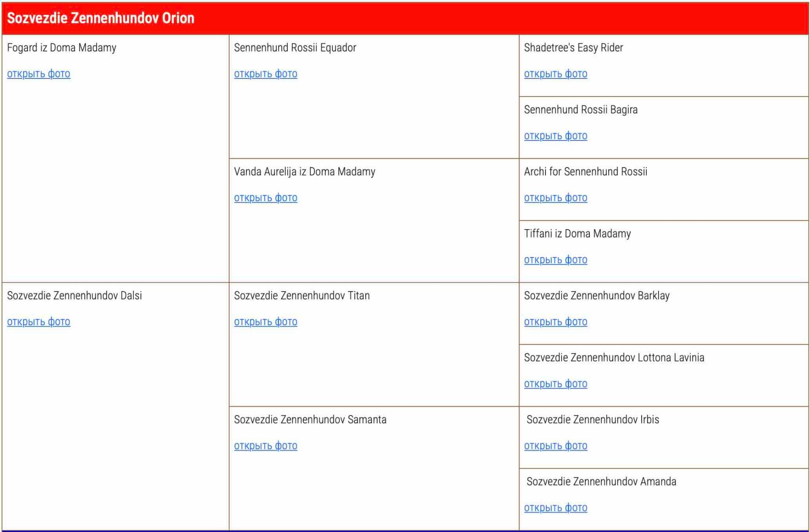Screen dimensions: 810x532
Task: Select the name Sozvezdie Zennenhundov Dalsi
Action: 75,296
